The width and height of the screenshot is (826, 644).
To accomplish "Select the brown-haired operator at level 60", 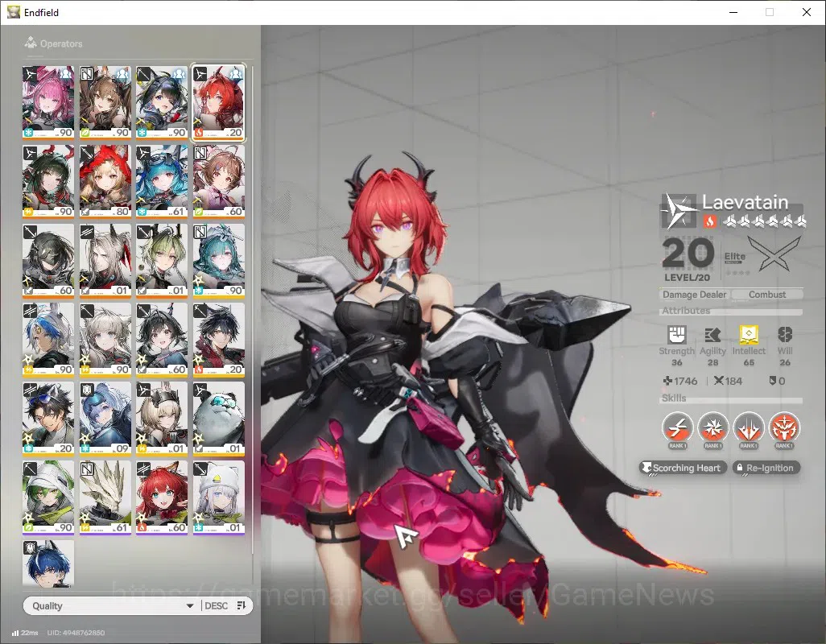I will [219, 181].
